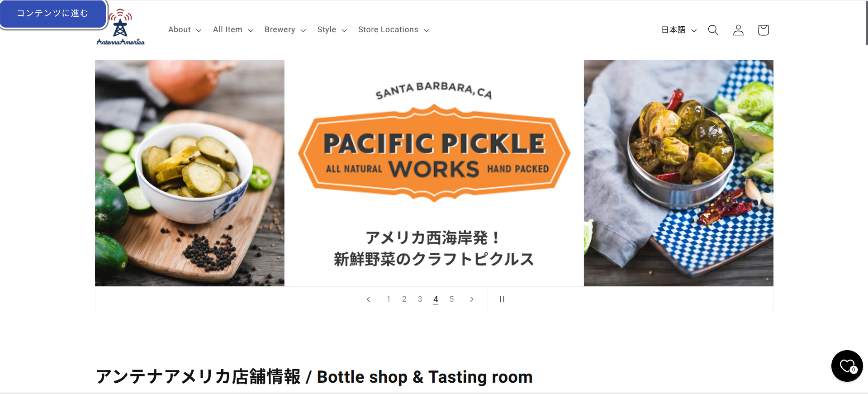This screenshot has height=394, width=868.
Task: Go to previous slide arrow
Action: click(x=369, y=299)
